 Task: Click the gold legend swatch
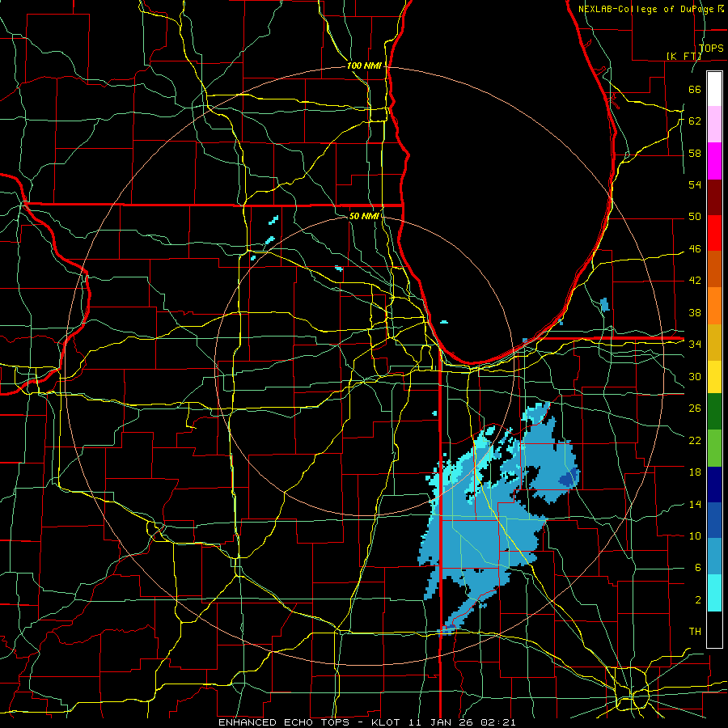pyautogui.click(x=714, y=342)
